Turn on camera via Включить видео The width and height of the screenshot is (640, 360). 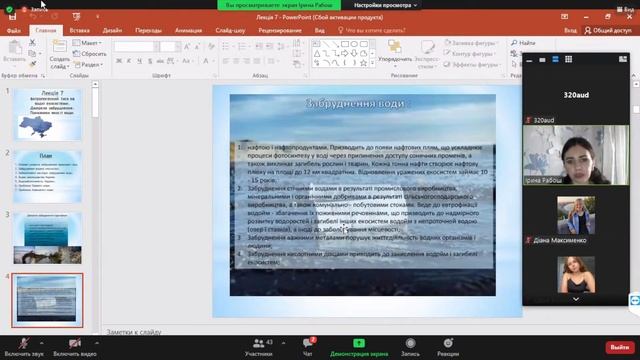(x=75, y=347)
